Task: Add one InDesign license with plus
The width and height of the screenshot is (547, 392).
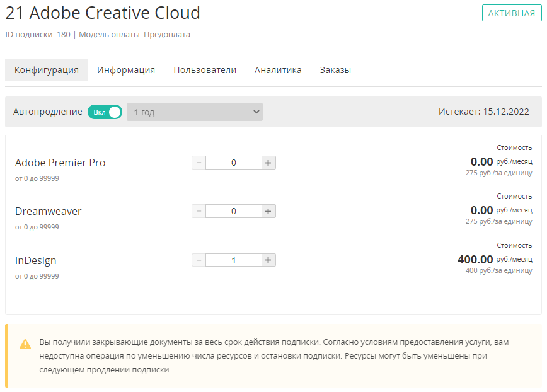Action: (x=268, y=260)
